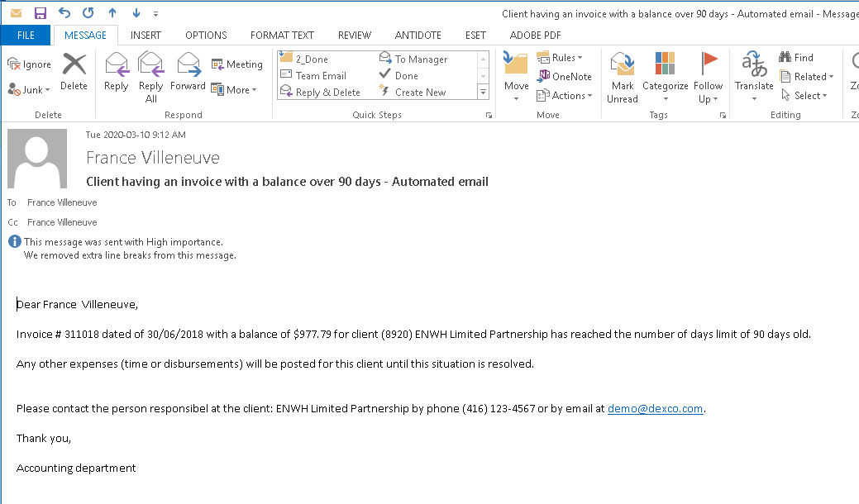Reply to the sender

116,72
